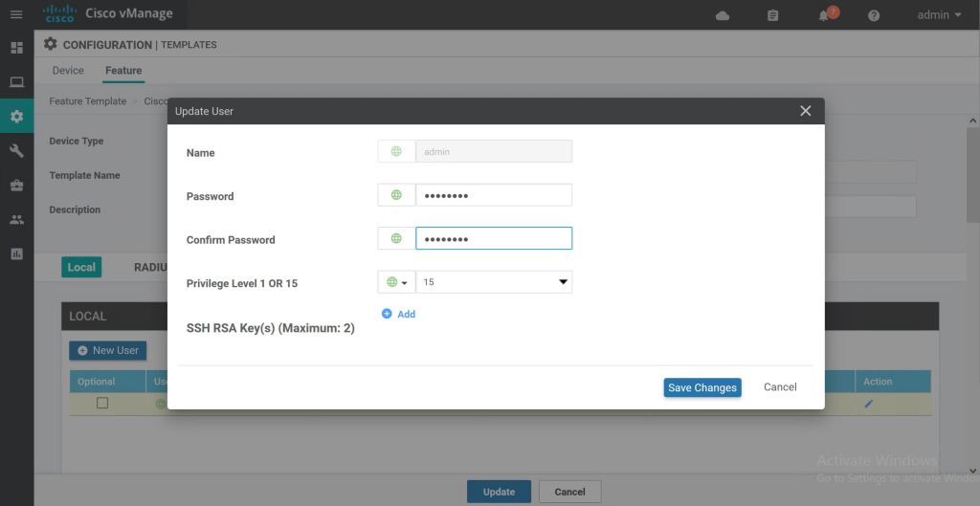
Task: Click into the Confirm Password field
Action: pos(494,238)
